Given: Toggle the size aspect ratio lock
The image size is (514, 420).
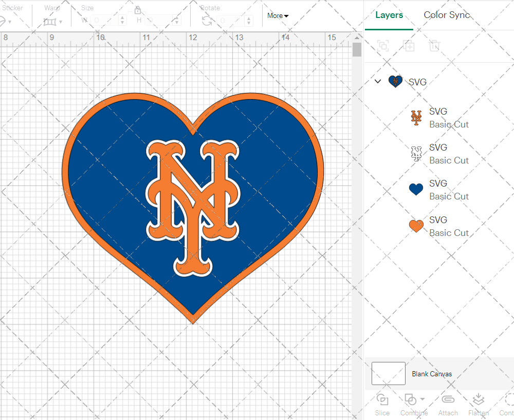Looking at the screenshot, I should tap(138, 11).
